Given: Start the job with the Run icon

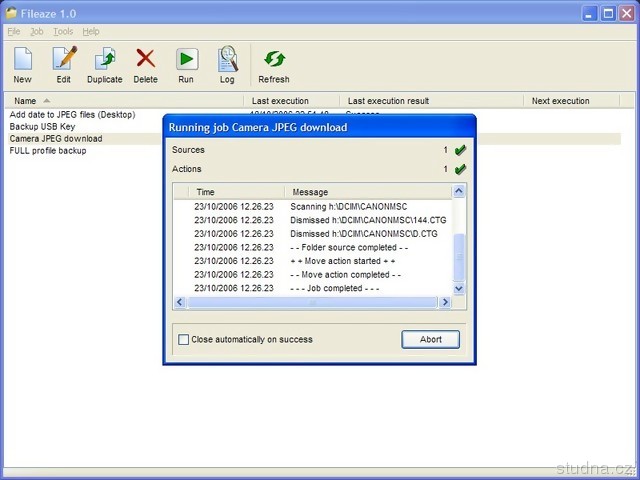Looking at the screenshot, I should [x=186, y=60].
